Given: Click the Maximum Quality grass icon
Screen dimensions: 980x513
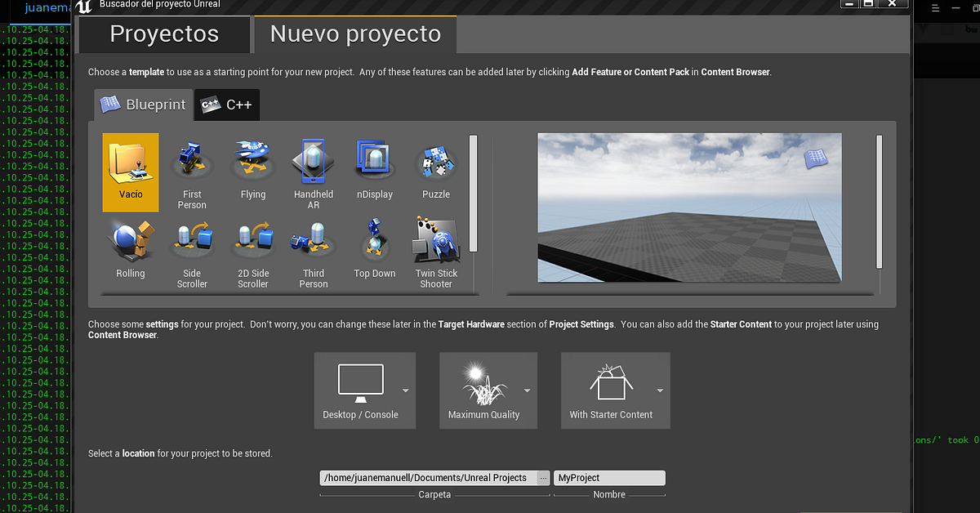Looking at the screenshot, I should [483, 383].
